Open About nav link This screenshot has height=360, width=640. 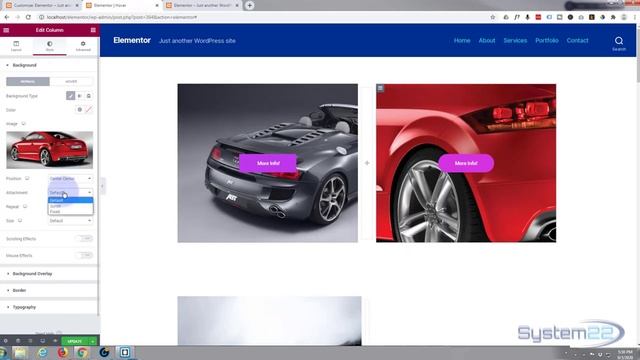[x=487, y=40]
